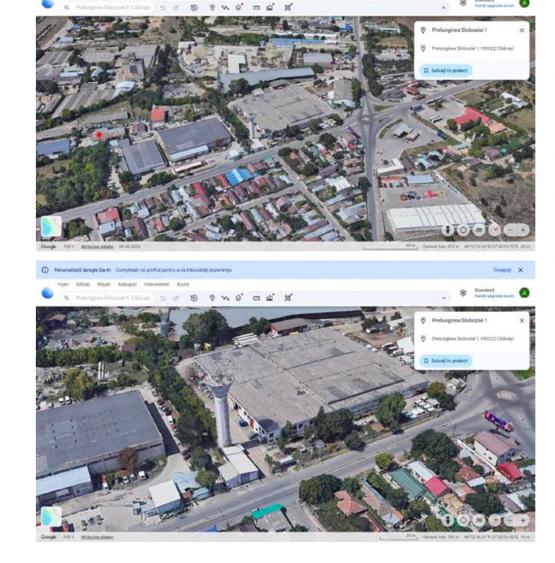Zoom in with plus button in upper view
555x563 pixels.
coord(523,229)
